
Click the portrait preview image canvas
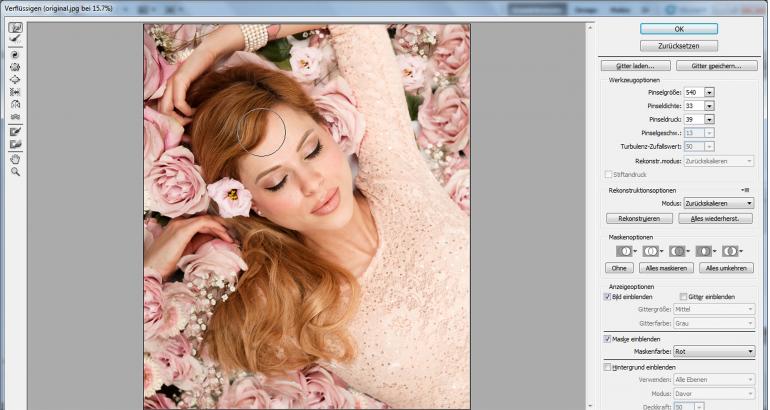pos(307,216)
